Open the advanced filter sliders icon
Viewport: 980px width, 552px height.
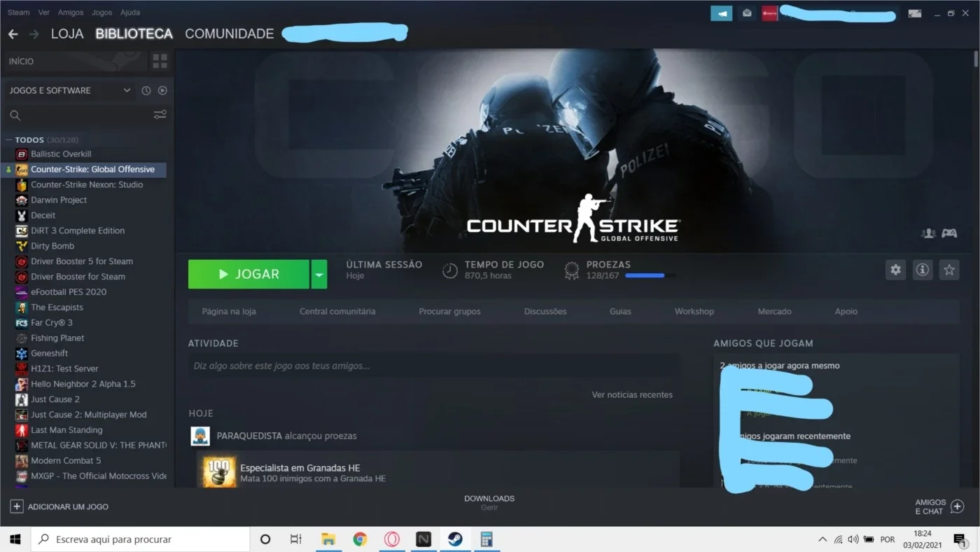point(160,115)
